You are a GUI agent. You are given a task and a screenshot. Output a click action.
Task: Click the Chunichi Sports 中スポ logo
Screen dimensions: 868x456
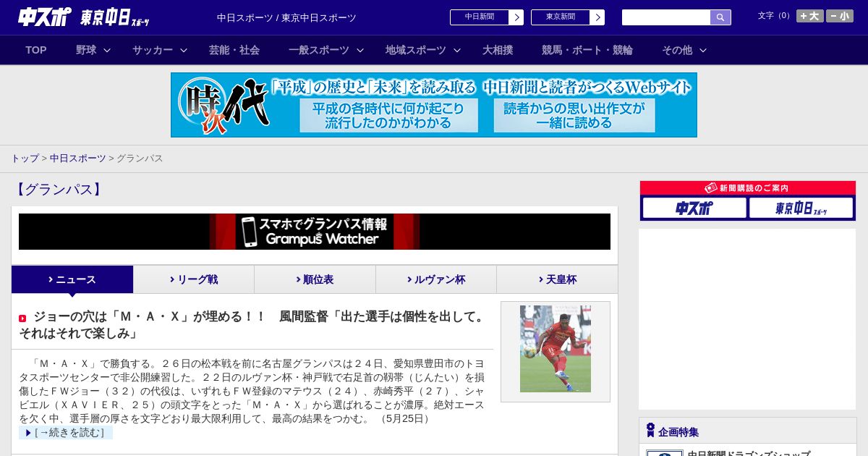(x=45, y=17)
